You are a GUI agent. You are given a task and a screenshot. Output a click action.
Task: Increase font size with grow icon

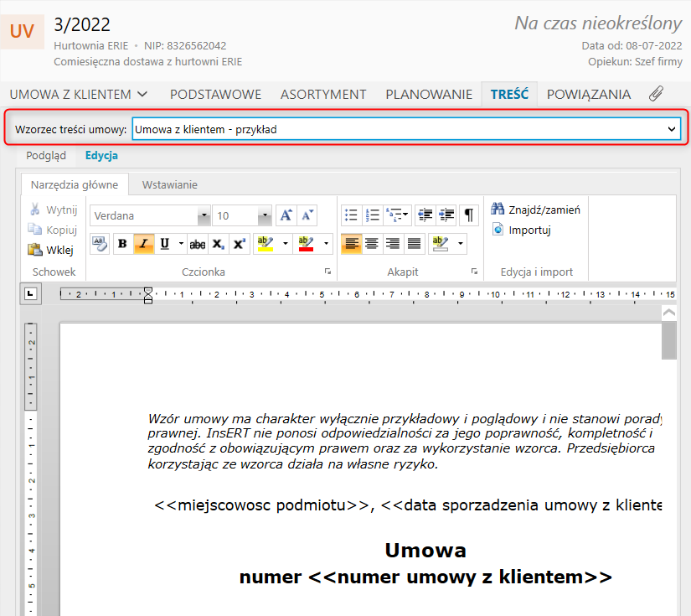pos(286,215)
